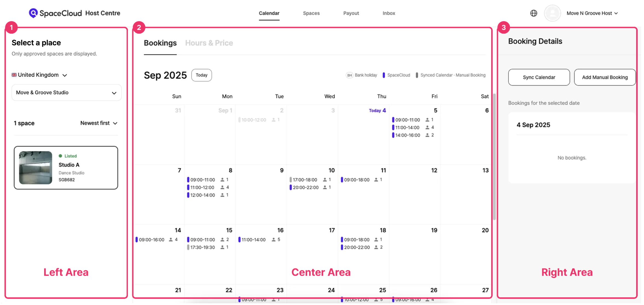The image size is (644, 305).
Task: Open the Move & Groove Studio dropdown
Action: (x=66, y=93)
